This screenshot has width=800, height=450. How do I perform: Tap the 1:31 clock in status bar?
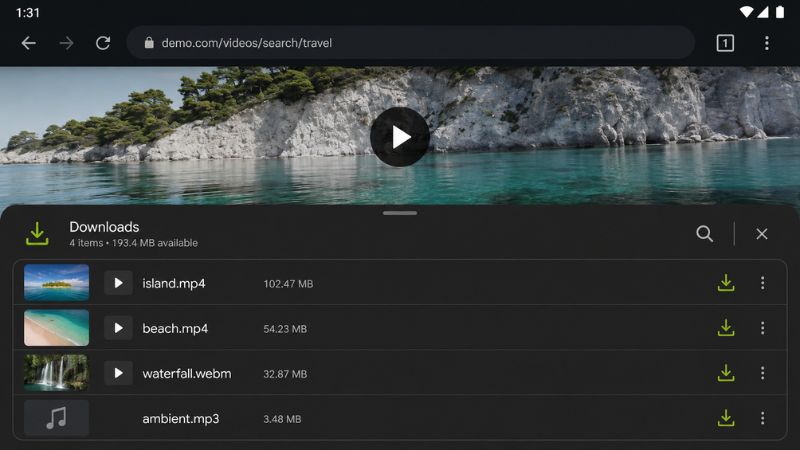28,13
